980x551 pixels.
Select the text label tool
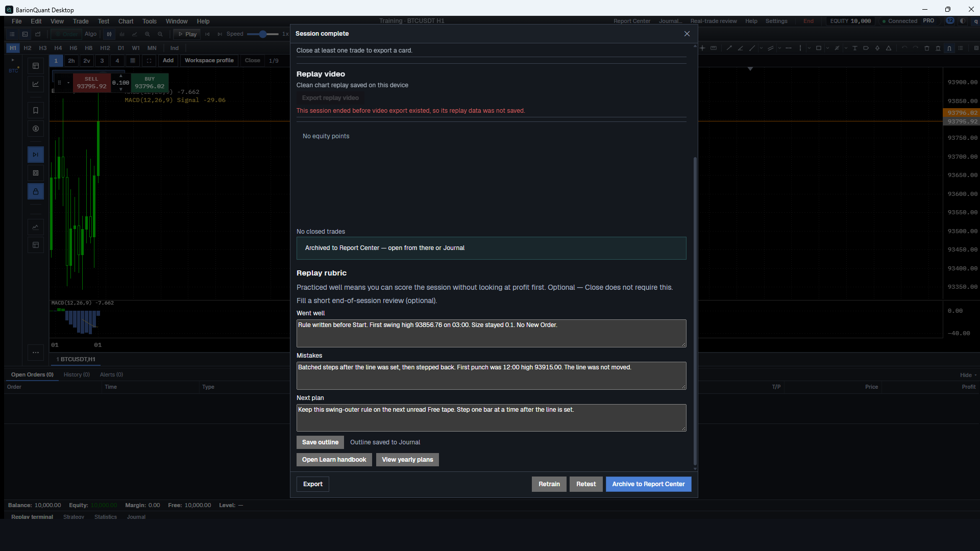pyautogui.click(x=855, y=48)
